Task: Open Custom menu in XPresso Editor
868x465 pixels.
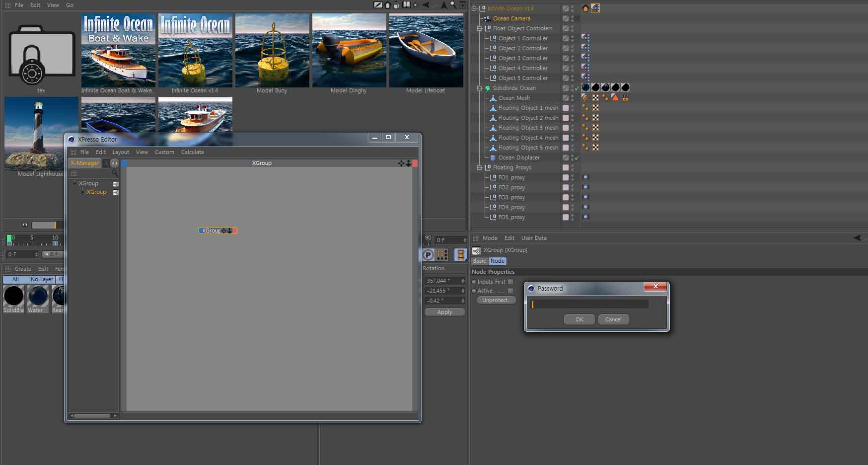Action: click(x=164, y=152)
